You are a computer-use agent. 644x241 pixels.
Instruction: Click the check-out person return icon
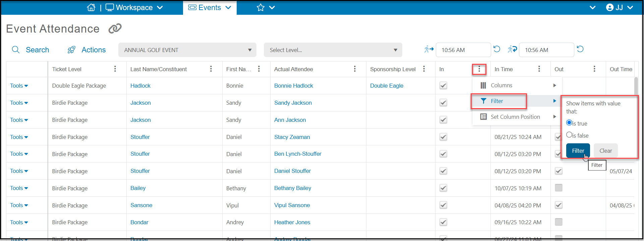[512, 49]
